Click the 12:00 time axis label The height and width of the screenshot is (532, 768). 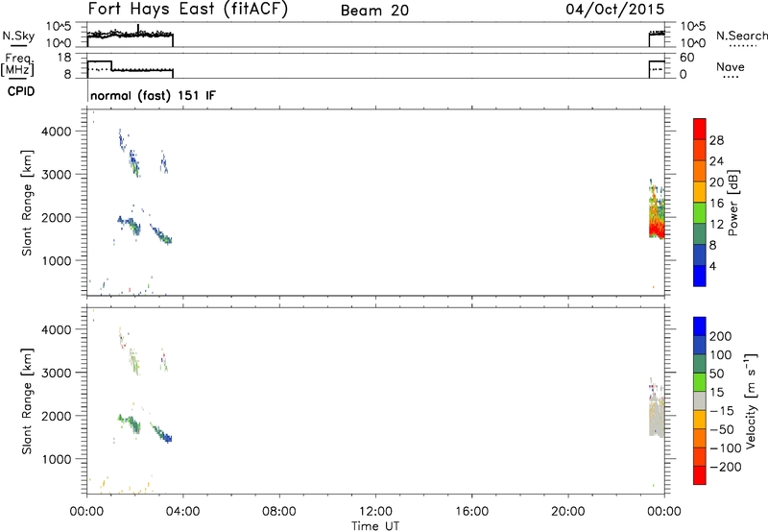pos(375,512)
